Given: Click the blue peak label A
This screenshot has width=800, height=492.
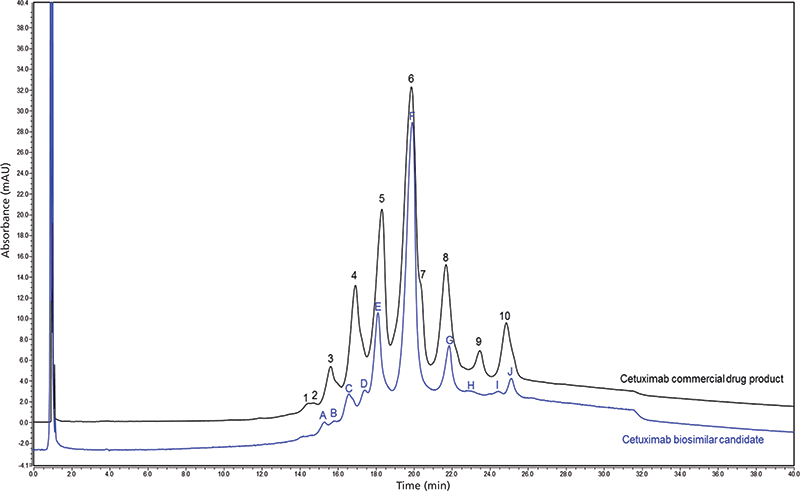Looking at the screenshot, I should click(x=322, y=416).
